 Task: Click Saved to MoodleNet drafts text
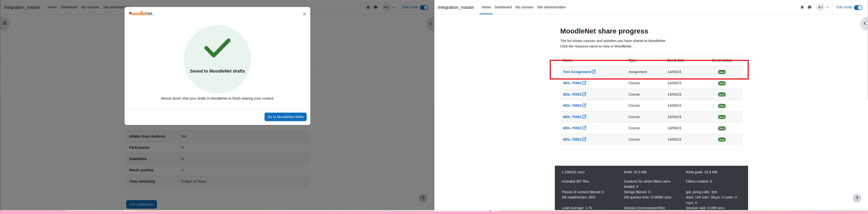coord(217,71)
